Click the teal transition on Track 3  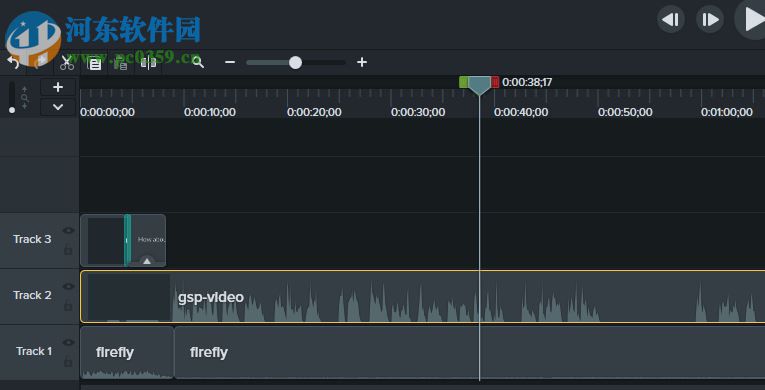click(127, 241)
